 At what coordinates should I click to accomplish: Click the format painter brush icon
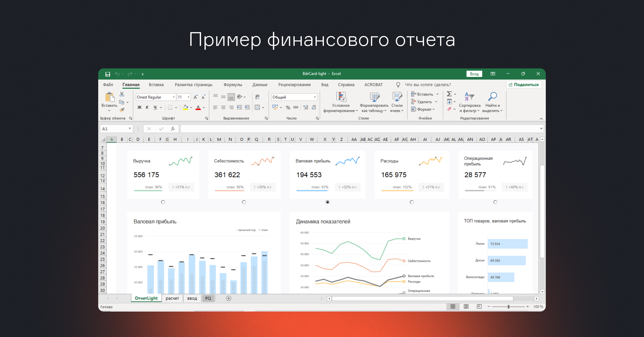click(122, 110)
